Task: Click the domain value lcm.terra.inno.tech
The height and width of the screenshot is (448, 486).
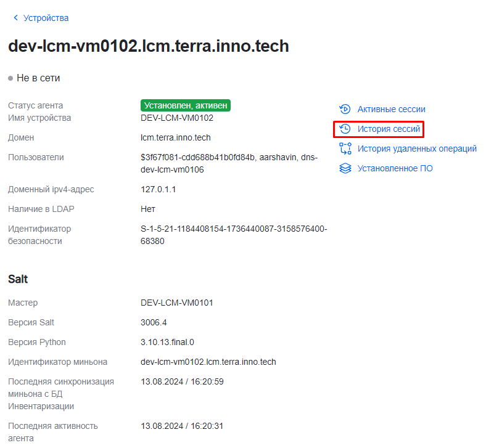Action: 176,137
